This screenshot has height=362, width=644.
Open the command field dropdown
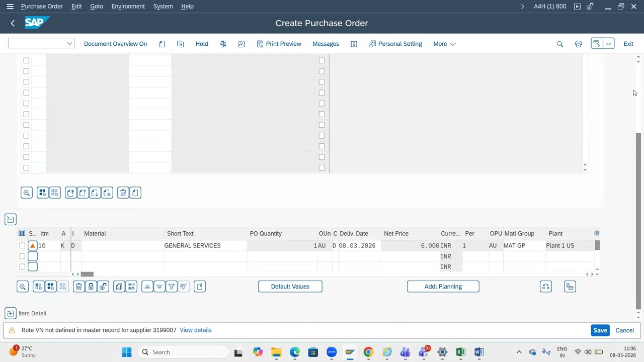coord(69,44)
